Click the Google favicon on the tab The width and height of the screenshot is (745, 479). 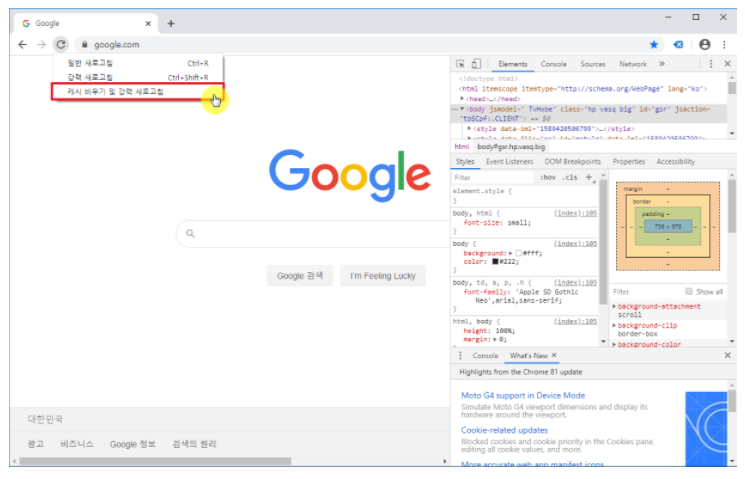[26, 23]
